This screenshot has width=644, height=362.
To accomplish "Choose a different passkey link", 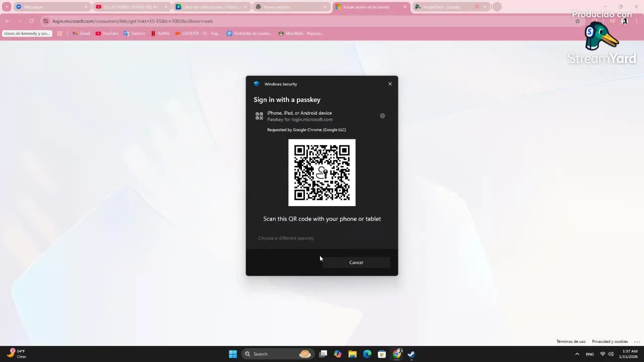I will point(286,238).
